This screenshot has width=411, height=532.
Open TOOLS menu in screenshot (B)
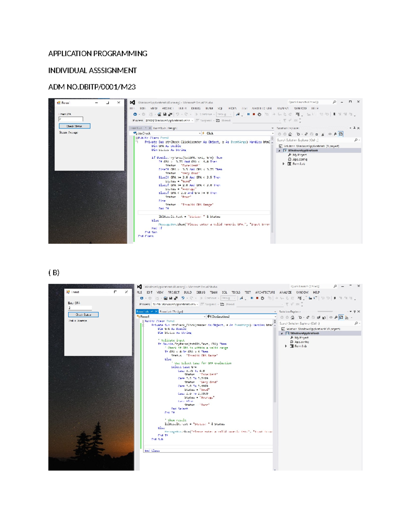click(x=236, y=293)
